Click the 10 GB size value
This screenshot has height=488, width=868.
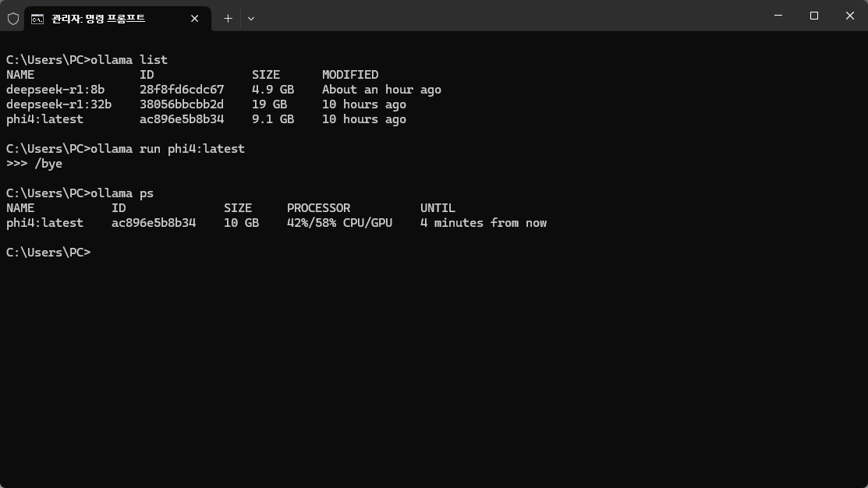(241, 223)
